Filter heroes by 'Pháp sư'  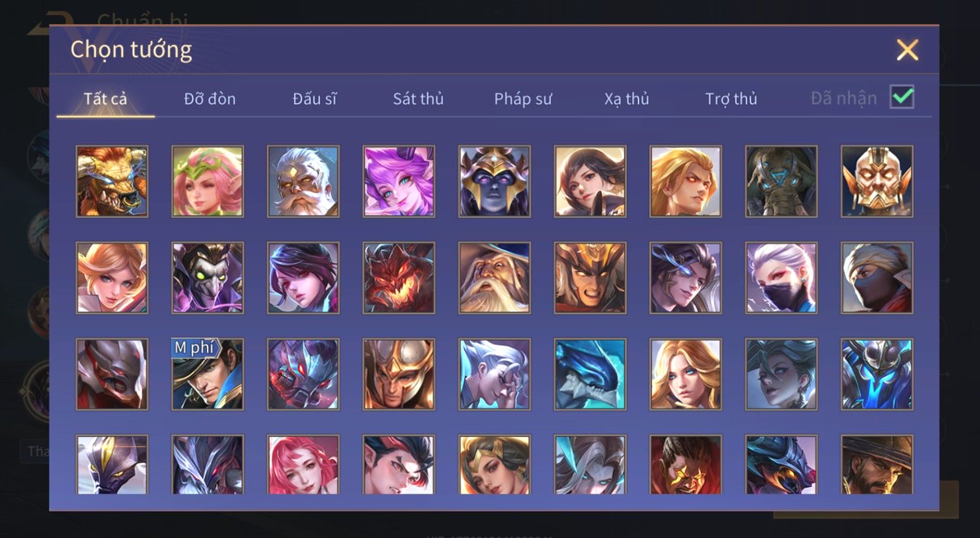click(x=523, y=99)
